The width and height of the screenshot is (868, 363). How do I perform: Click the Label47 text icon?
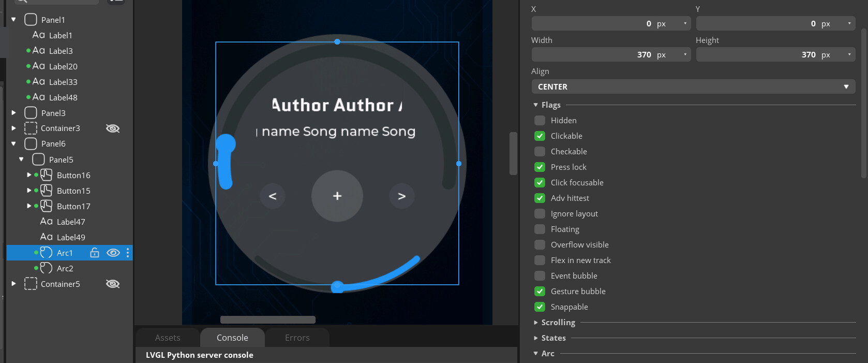point(47,222)
